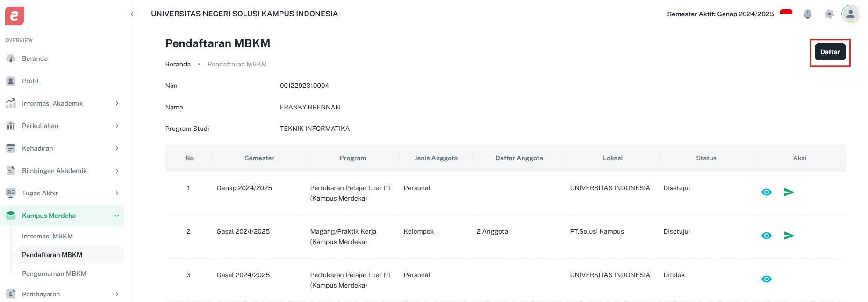This screenshot has height=302, width=868.
Task: Show details of the first approved registration
Action: [766, 192]
